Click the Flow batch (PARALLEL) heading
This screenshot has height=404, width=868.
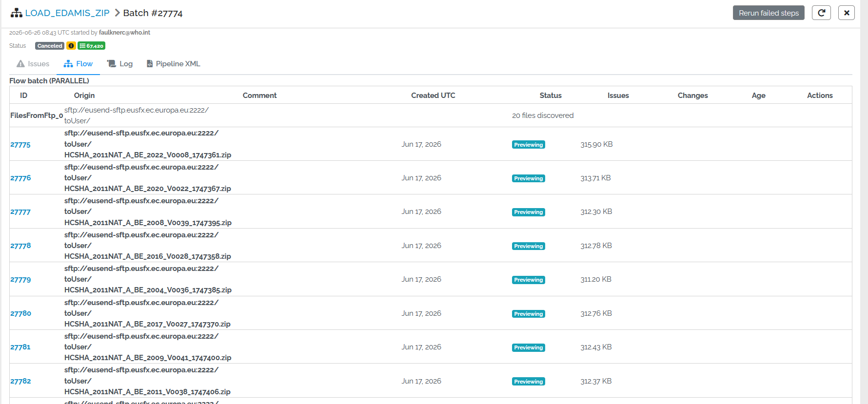(x=49, y=81)
